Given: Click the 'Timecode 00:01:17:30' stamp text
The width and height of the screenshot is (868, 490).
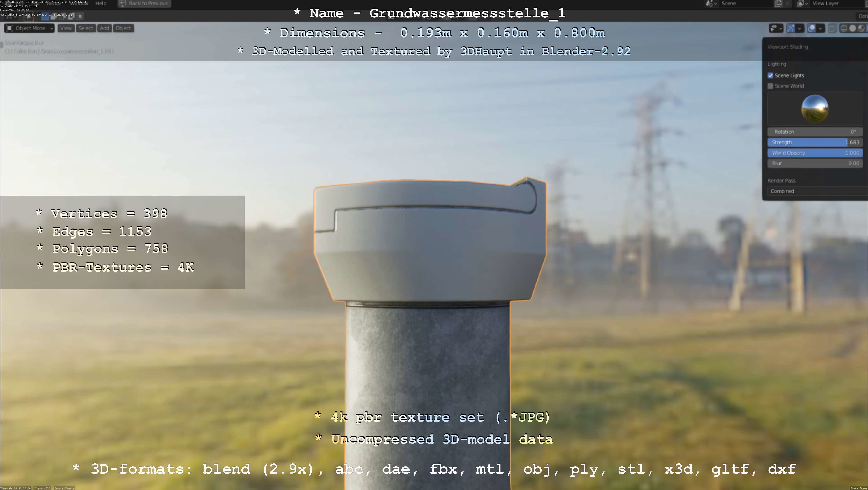Looking at the screenshot, I should pos(16,488).
